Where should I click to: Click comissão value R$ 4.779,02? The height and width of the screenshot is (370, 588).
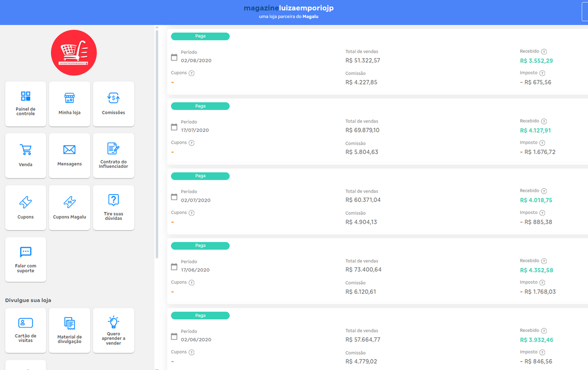click(x=361, y=362)
